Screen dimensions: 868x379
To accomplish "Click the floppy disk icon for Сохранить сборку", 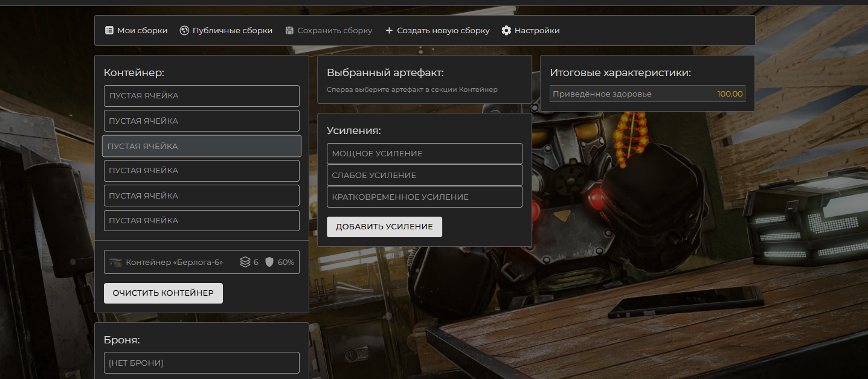I will [x=289, y=30].
